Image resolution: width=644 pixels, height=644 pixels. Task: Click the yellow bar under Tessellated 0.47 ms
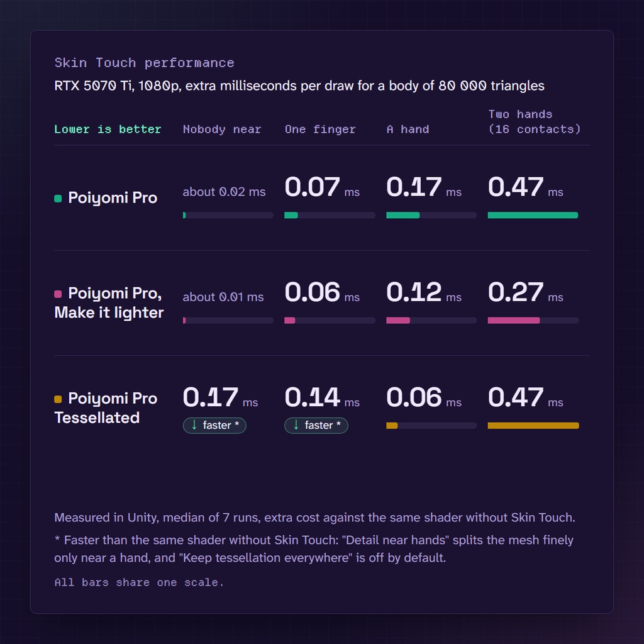point(533,426)
